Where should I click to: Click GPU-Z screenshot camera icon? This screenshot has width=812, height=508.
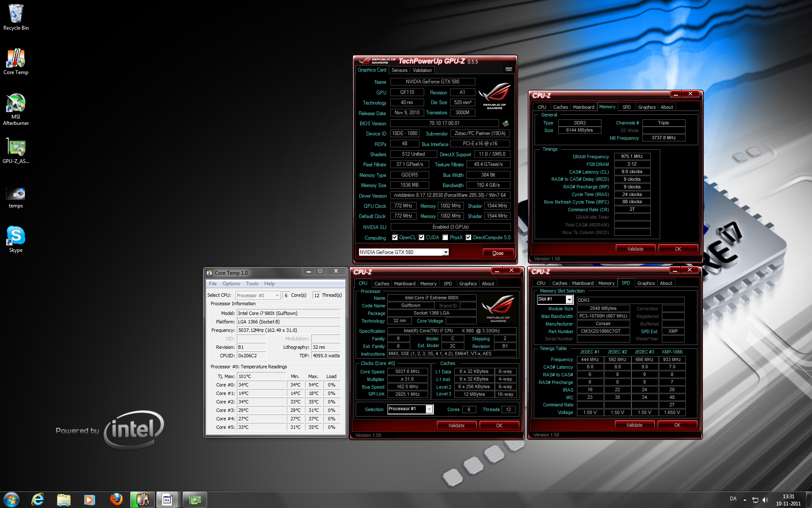tap(508, 69)
